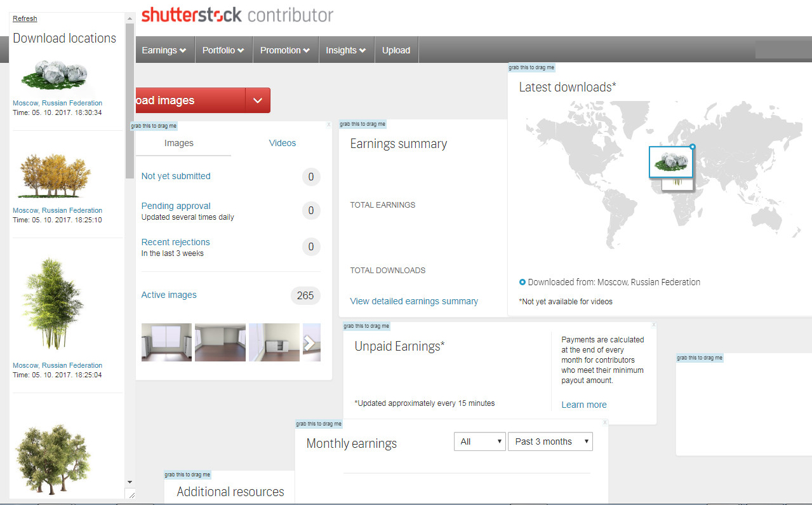Open Not yet submitted images
The width and height of the screenshot is (812, 505).
[176, 176]
